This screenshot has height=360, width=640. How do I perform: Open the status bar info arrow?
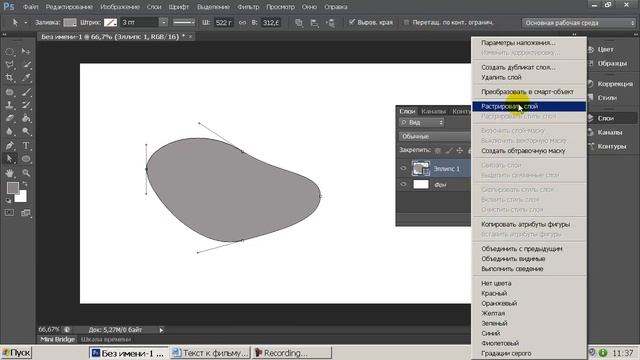[161, 330]
